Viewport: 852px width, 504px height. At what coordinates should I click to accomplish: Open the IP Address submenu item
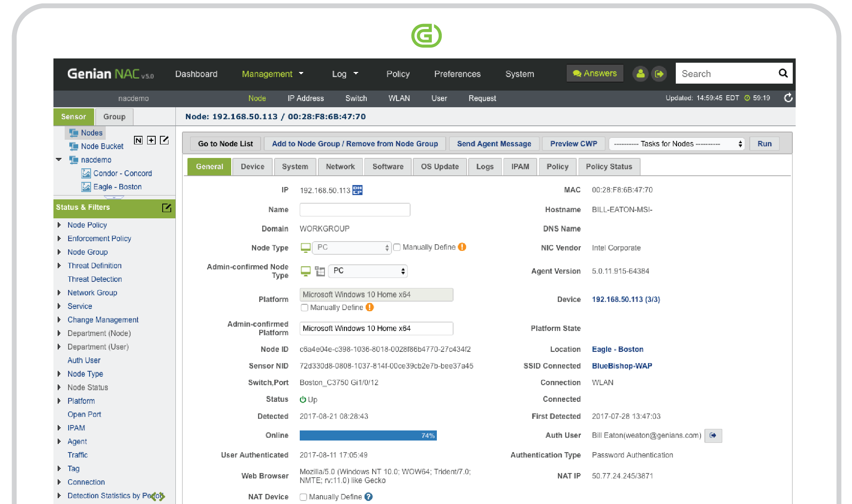pyautogui.click(x=306, y=98)
